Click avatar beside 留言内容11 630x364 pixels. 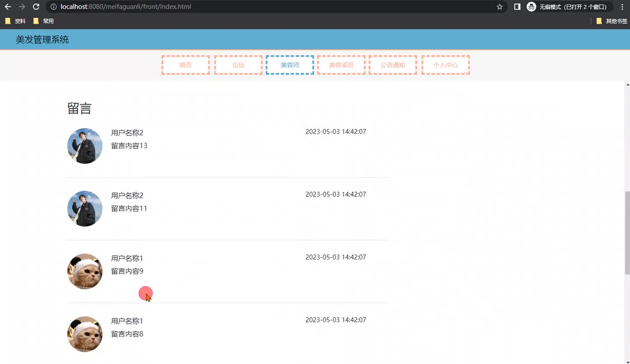click(85, 209)
